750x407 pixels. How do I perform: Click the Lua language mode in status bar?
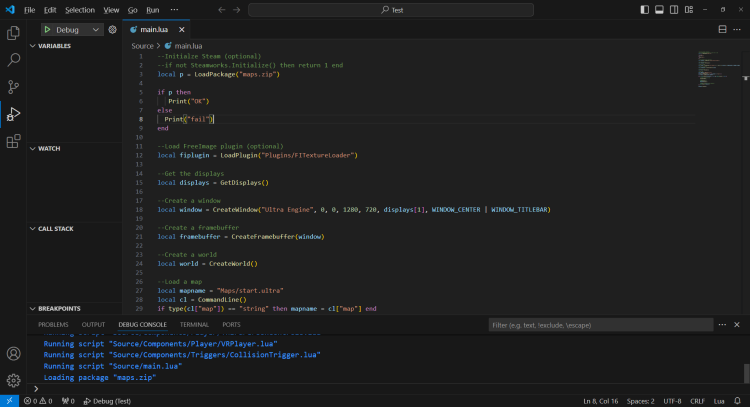click(x=719, y=400)
